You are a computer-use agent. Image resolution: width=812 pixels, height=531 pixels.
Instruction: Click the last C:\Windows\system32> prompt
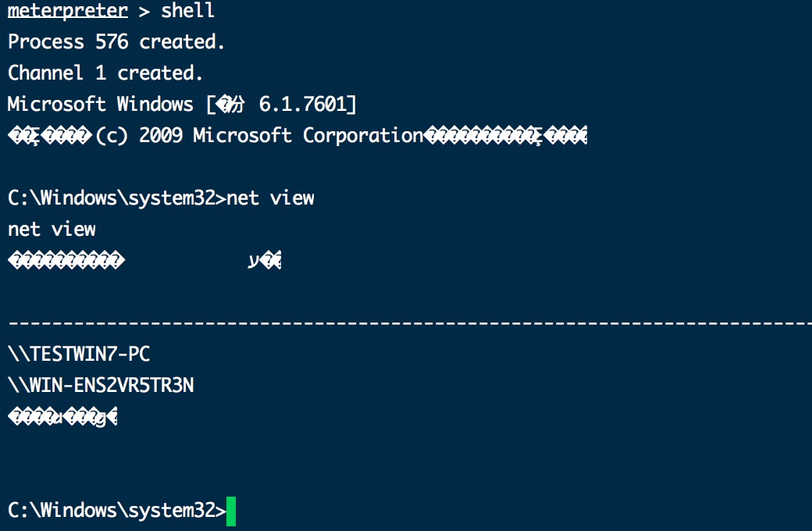[117, 511]
